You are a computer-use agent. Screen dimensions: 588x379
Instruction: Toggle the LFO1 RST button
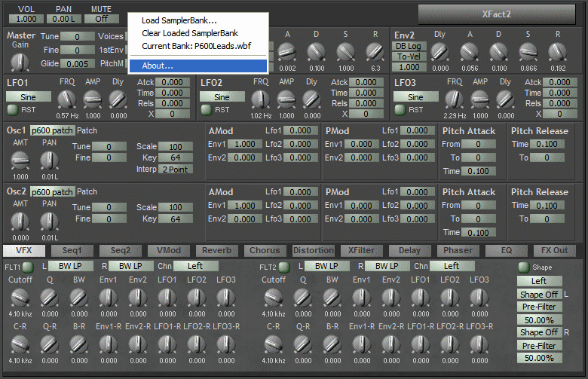coord(13,110)
